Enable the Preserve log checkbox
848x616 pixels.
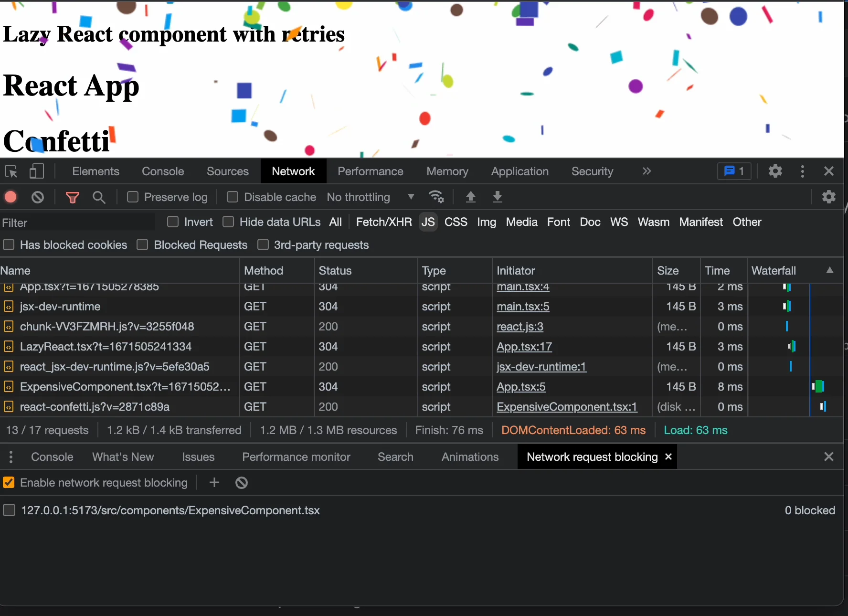(133, 197)
